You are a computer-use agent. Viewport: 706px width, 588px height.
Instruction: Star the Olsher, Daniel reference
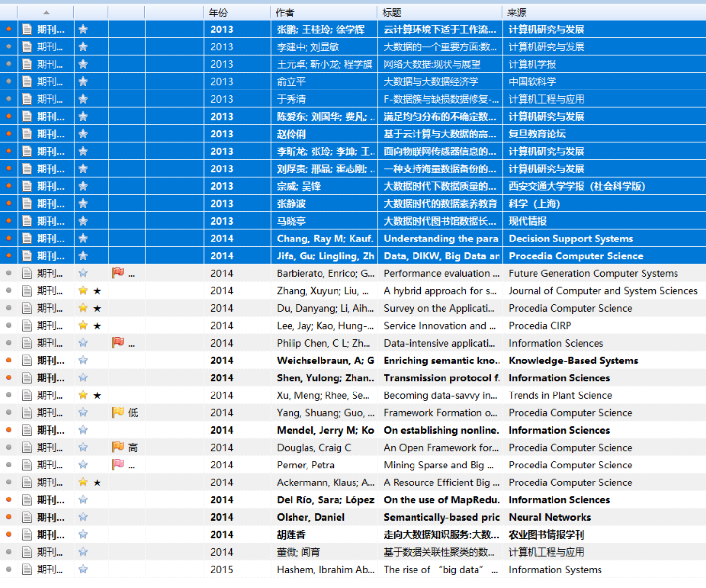coord(83,517)
